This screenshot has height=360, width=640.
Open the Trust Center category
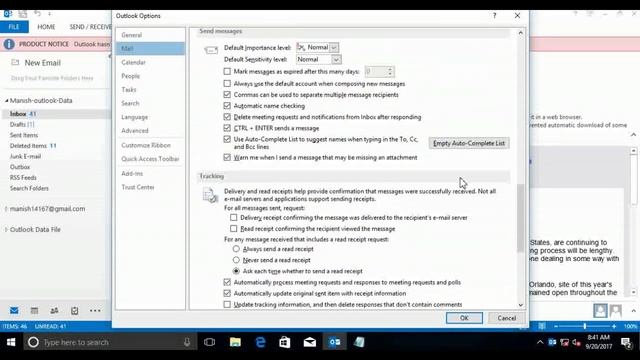coord(150,187)
